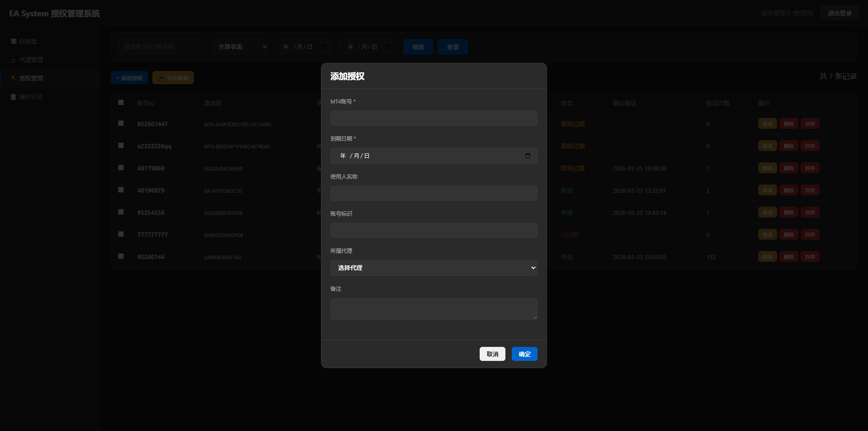This screenshot has height=431, width=868.
Task: Click the 验证次数 column header
Action: 718,104
